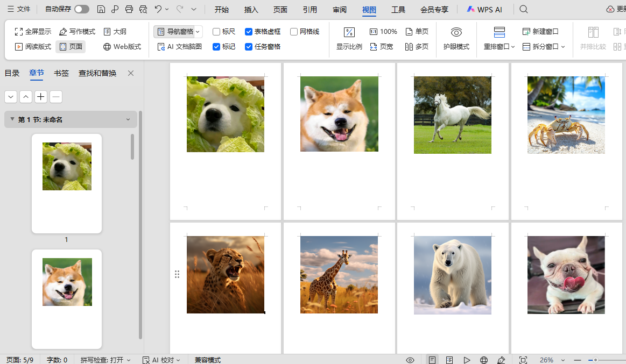Enable 全屏显示 full screen mode
Image resolution: width=626 pixels, height=364 pixels.
click(33, 32)
